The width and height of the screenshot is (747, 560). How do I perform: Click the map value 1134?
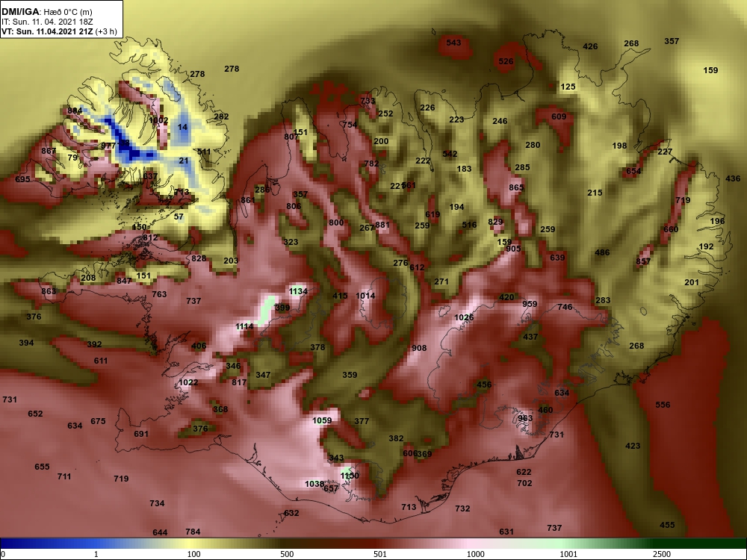(x=298, y=291)
